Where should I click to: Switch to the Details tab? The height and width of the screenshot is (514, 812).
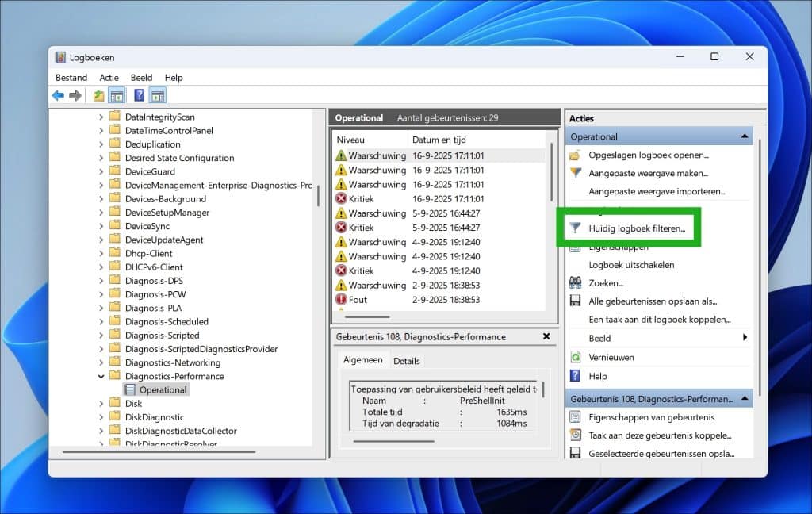(407, 361)
